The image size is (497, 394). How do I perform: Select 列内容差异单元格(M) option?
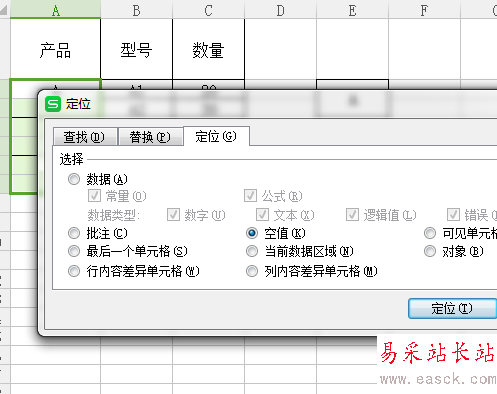pos(311,271)
